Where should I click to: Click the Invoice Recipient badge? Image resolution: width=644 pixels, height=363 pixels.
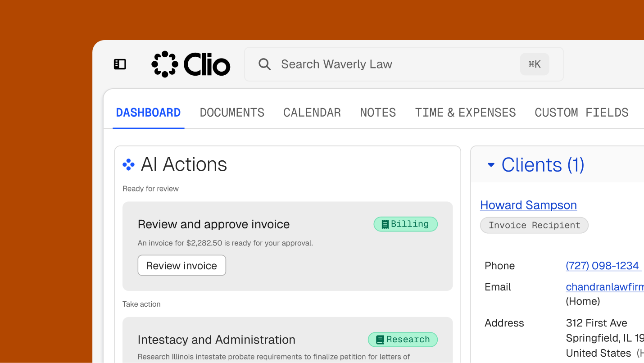pos(534,225)
